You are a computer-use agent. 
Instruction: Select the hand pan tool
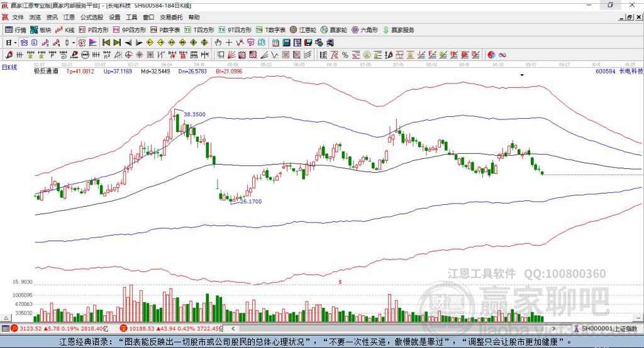(218, 43)
